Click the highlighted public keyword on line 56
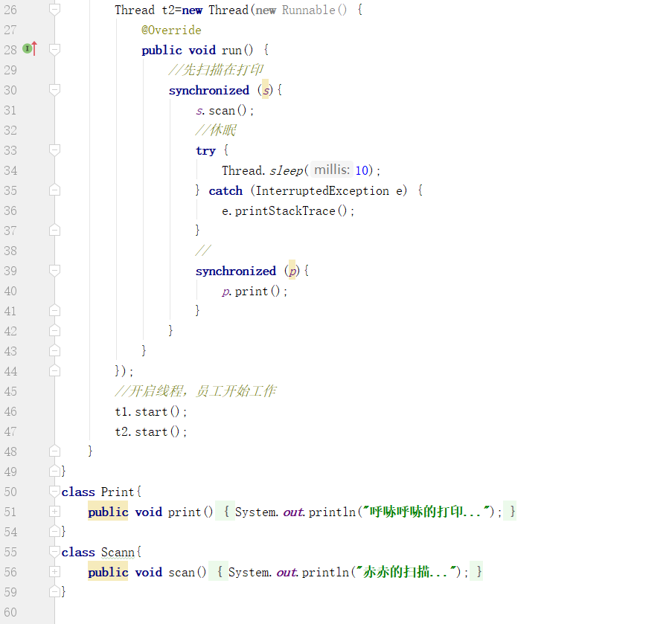This screenshot has height=624, width=672. click(108, 572)
